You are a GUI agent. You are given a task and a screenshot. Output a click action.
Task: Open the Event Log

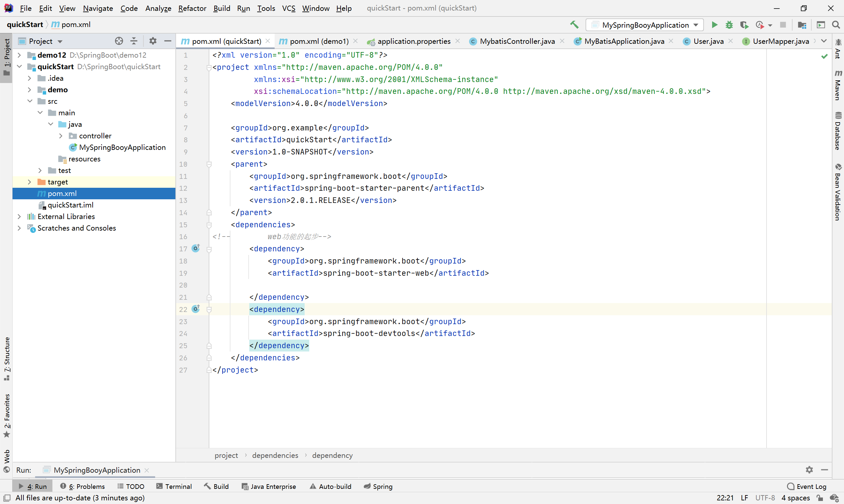click(x=807, y=486)
